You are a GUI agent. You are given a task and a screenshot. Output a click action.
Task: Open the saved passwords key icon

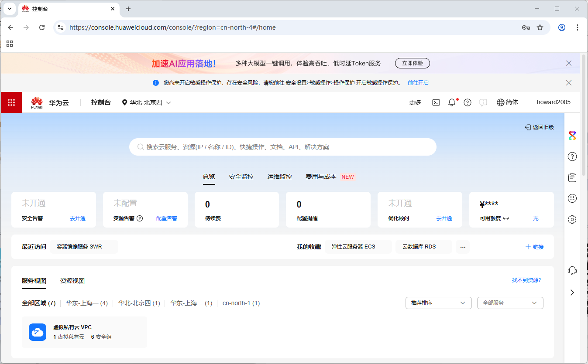526,27
